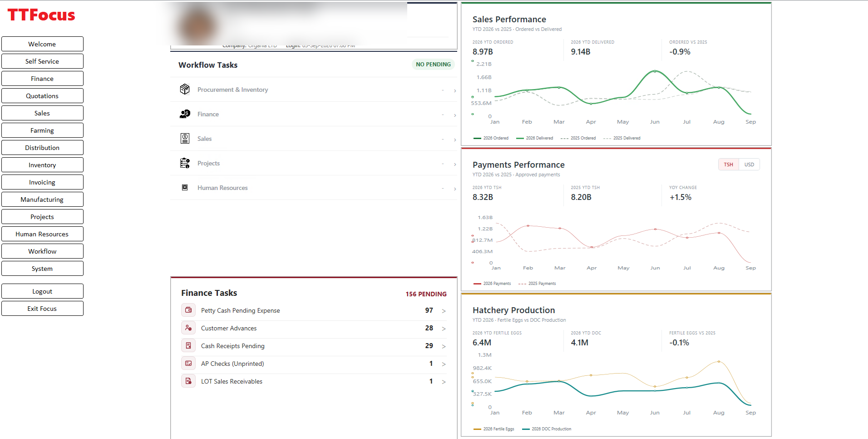Click the 8.97B ordered value

(483, 52)
